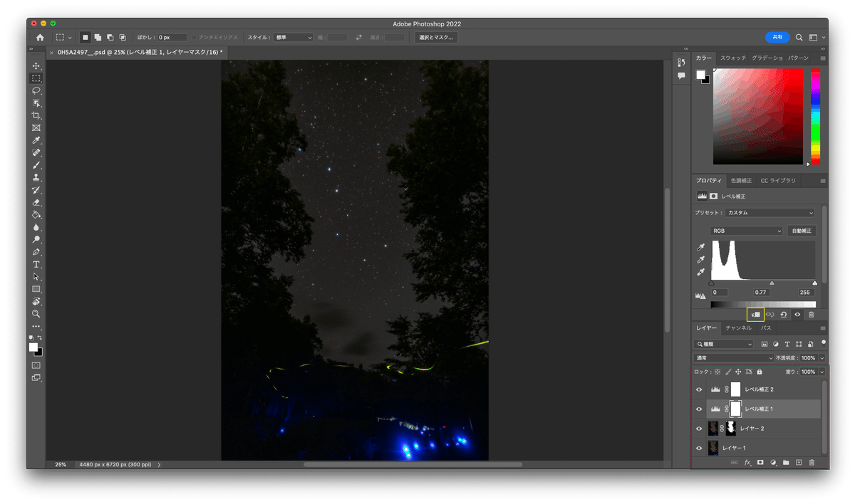Select the Brush tool
This screenshot has height=504, width=855.
(36, 165)
